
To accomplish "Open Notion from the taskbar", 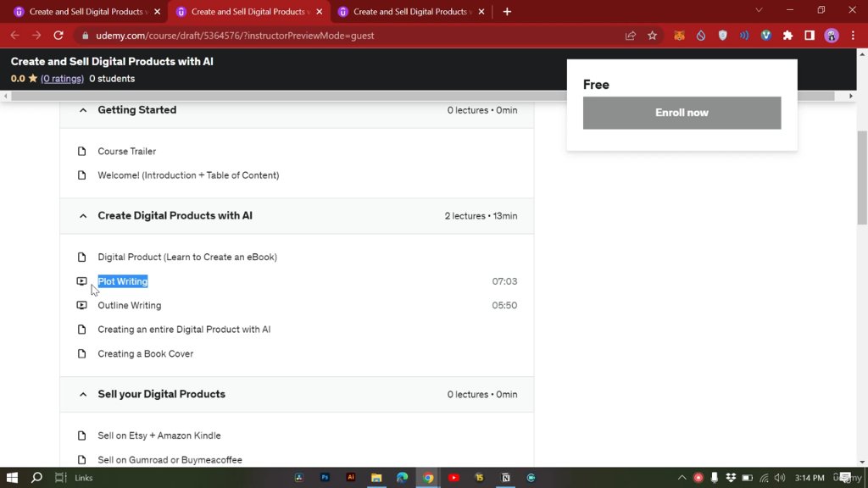I will [505, 478].
